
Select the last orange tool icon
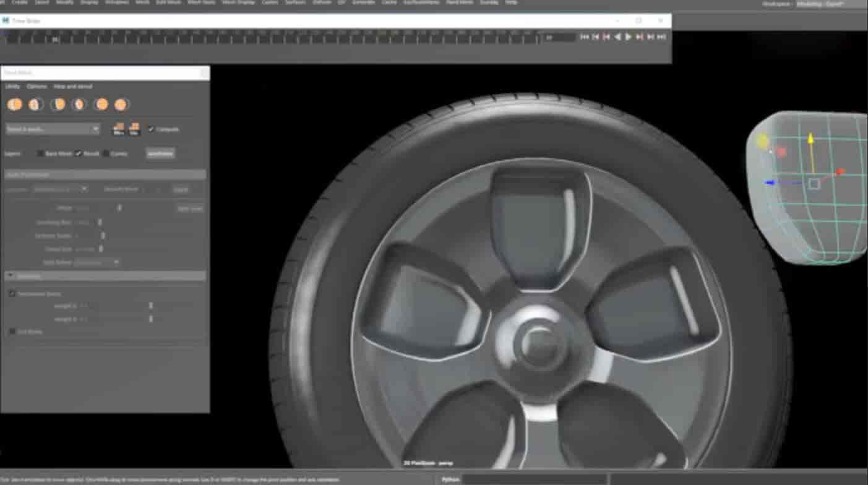point(121,104)
